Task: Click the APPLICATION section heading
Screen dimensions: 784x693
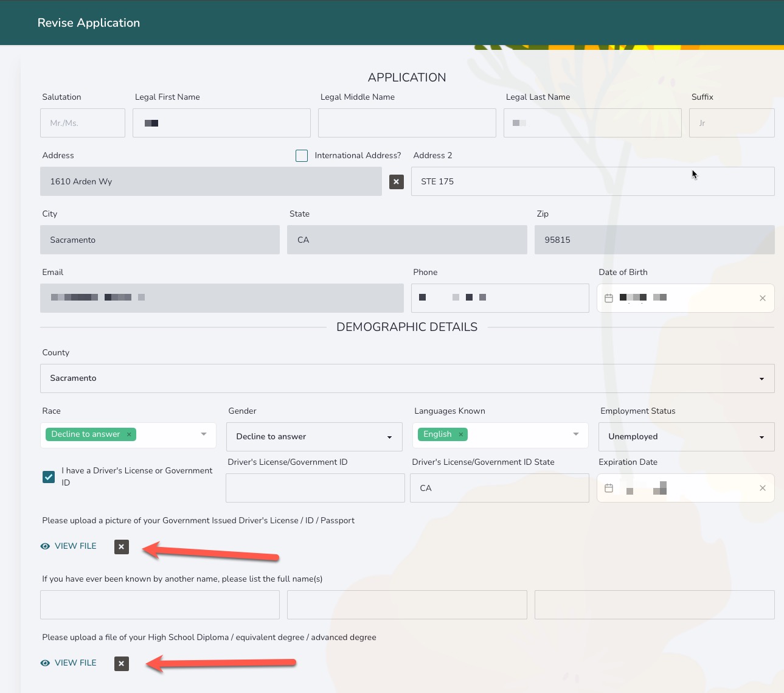Action: click(x=407, y=77)
